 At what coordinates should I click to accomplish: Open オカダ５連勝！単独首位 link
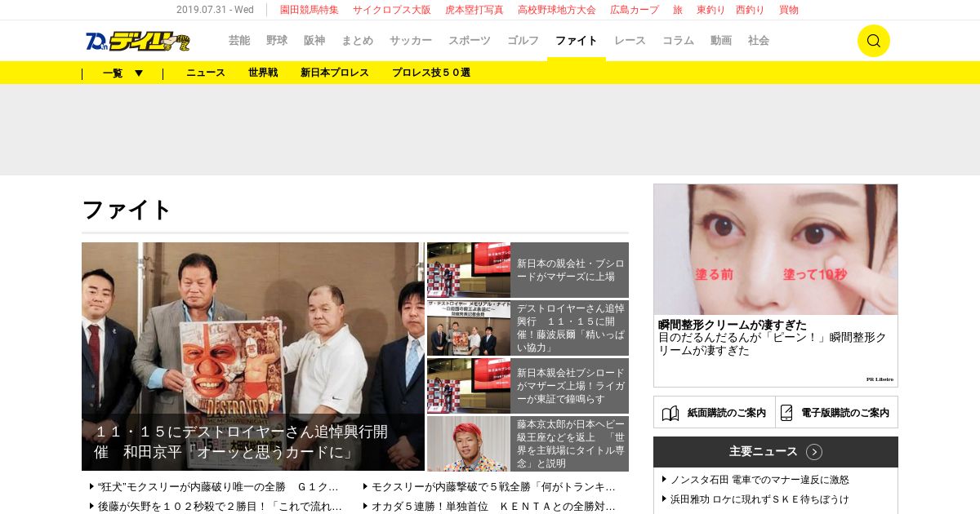click(x=493, y=506)
